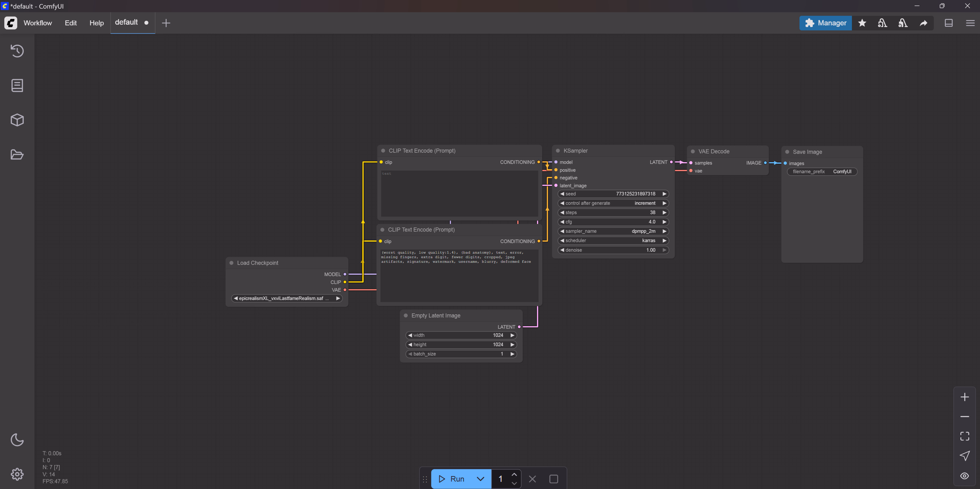
Task: Open a new workflow tab with plus
Action: [x=166, y=23]
